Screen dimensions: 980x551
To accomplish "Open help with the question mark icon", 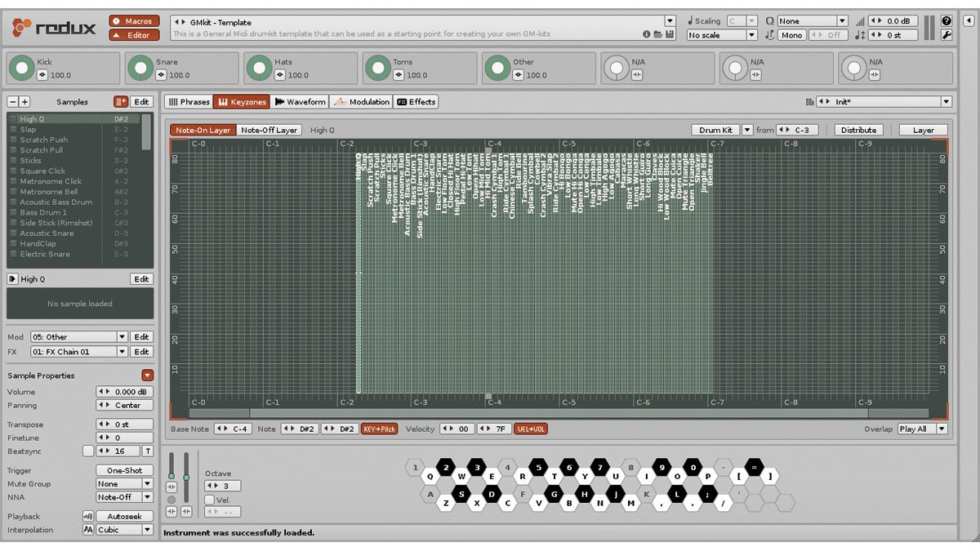I will pos(947,21).
